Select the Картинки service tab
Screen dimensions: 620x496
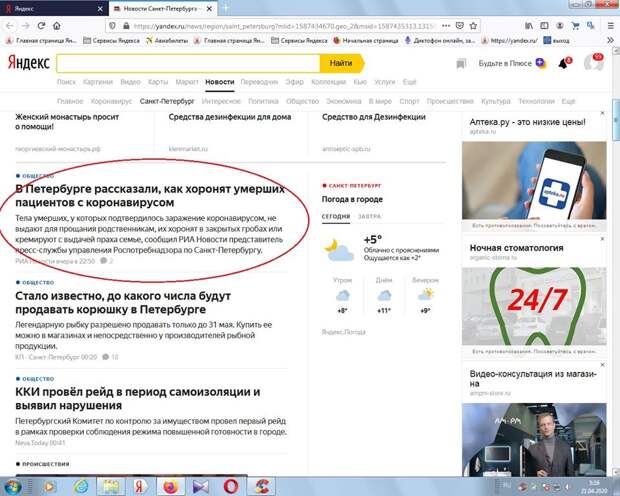pos(98,82)
